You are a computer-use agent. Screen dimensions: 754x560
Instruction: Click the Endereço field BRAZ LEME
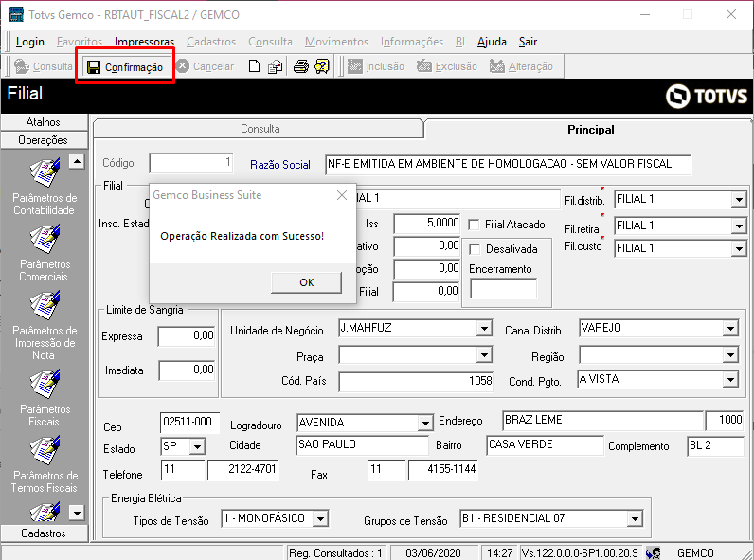[603, 421]
